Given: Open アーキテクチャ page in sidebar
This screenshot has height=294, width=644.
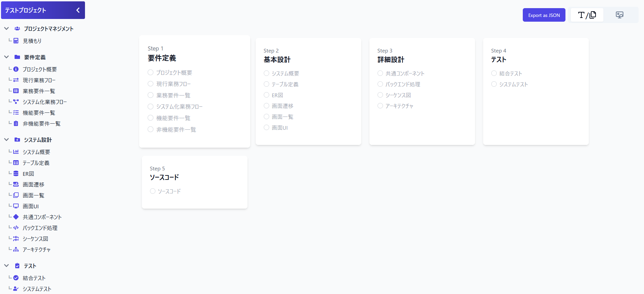Looking at the screenshot, I should [x=37, y=249].
